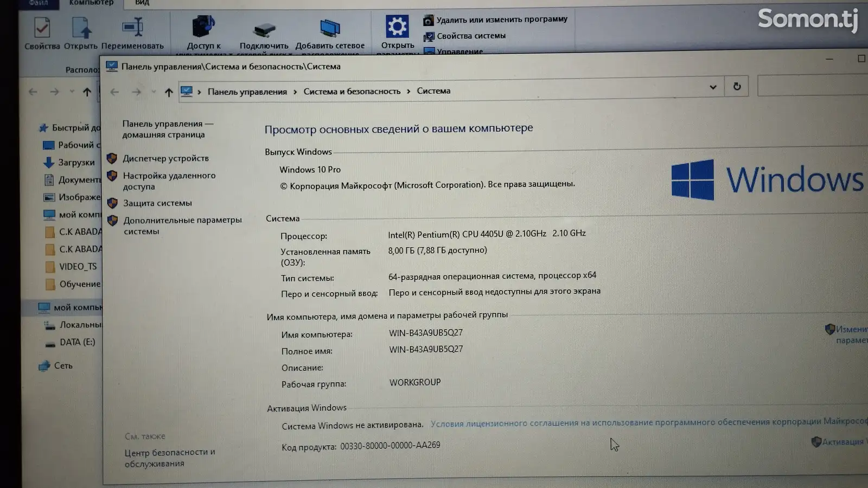Open recent locations dropdown in System window
Viewport: 868px width, 488px height.
[x=154, y=92]
